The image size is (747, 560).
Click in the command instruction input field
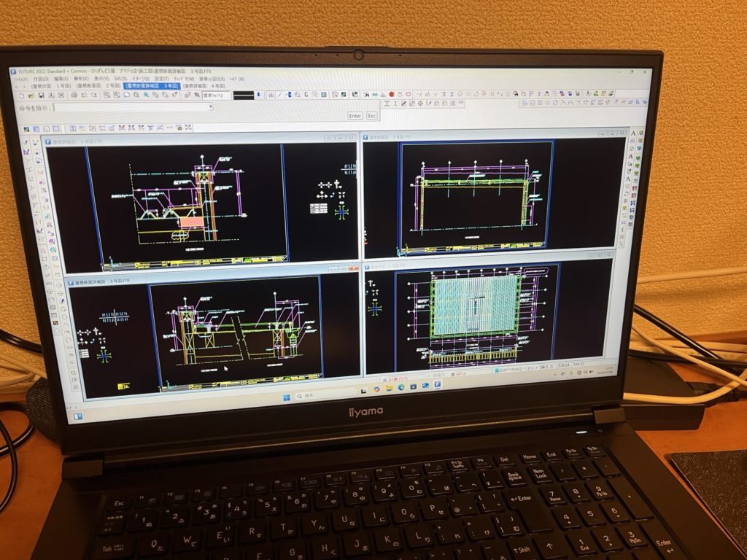[131, 106]
